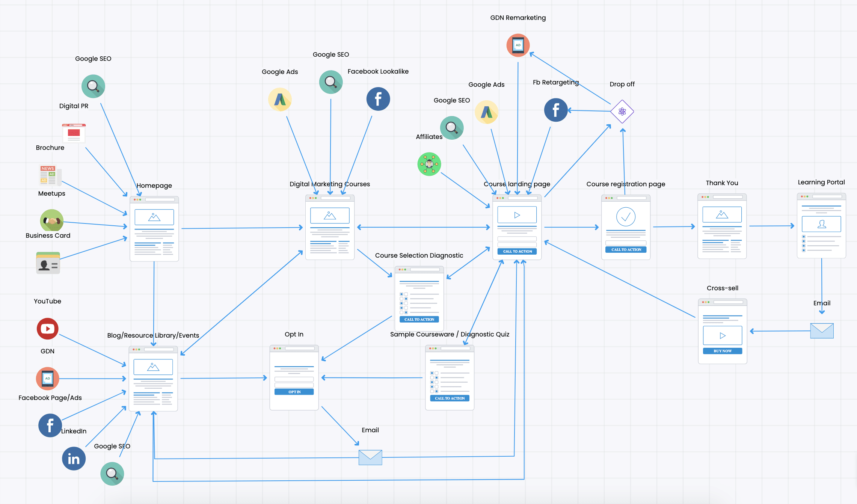Select the Email envelope icon under Learning Portal

pos(822,330)
